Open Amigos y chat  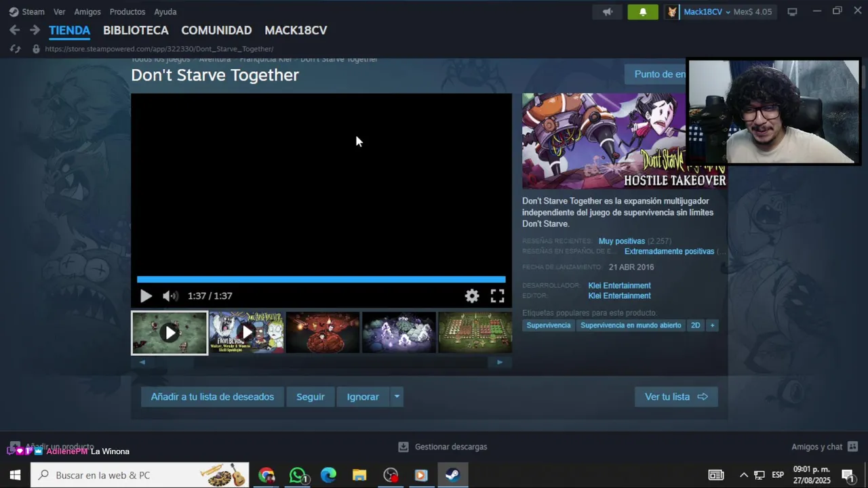click(x=825, y=447)
